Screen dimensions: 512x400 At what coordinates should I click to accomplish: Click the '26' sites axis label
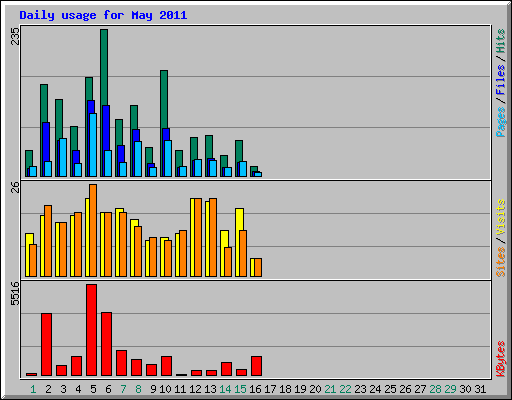(x=15, y=187)
